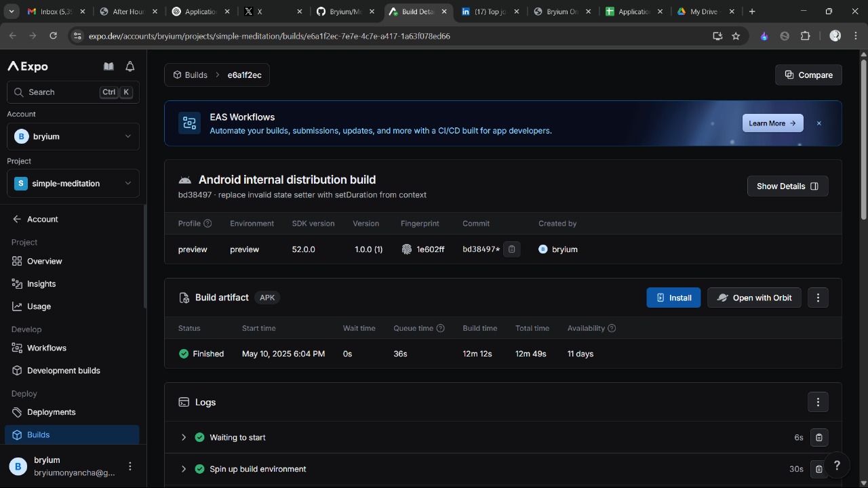The width and height of the screenshot is (868, 488).
Task: Open Deployments in the sidebar
Action: point(51,412)
